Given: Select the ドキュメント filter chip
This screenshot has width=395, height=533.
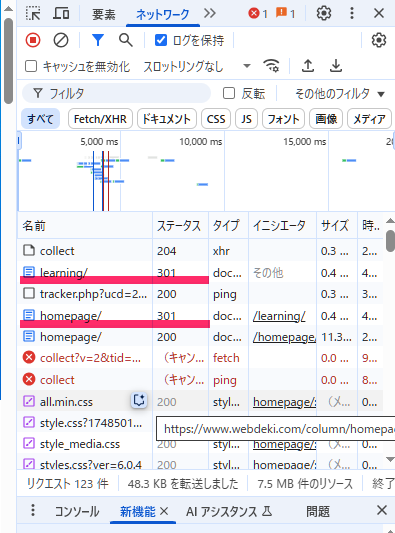Looking at the screenshot, I should (167, 119).
